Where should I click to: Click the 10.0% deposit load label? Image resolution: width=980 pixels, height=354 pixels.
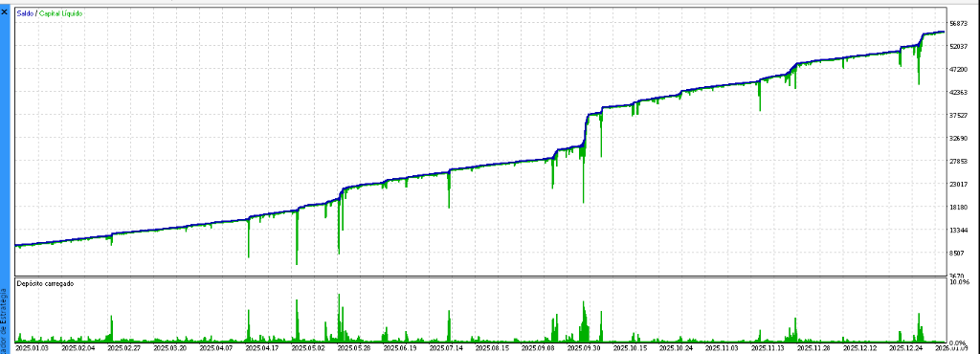[959, 282]
